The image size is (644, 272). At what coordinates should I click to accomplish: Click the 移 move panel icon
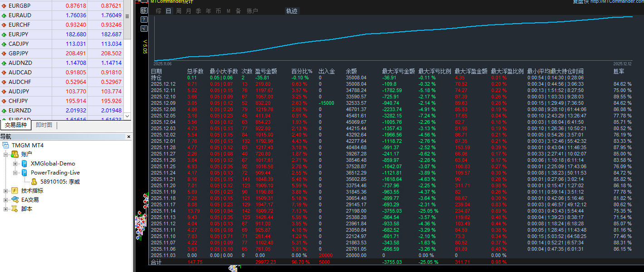pos(144,10)
